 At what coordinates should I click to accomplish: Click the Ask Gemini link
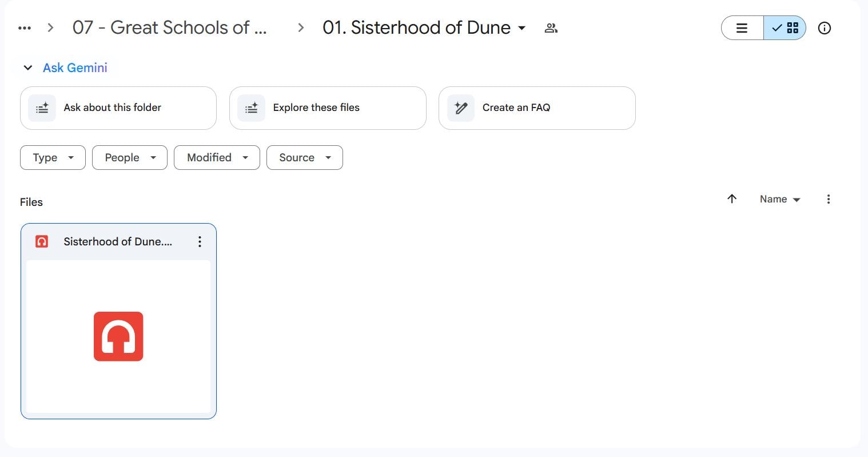click(x=75, y=67)
